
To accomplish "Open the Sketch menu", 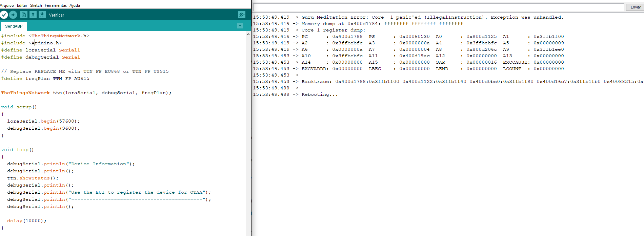I will pos(36,5).
